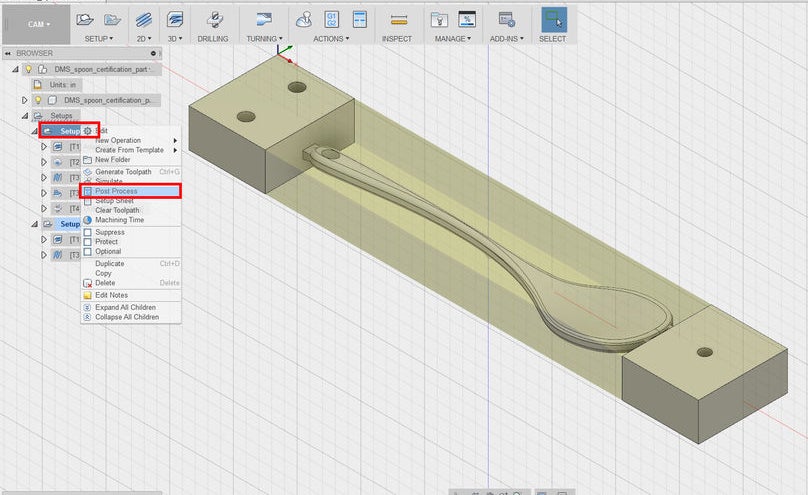Open the Tool Library icon under Manage
The image size is (808, 495).
[439, 20]
